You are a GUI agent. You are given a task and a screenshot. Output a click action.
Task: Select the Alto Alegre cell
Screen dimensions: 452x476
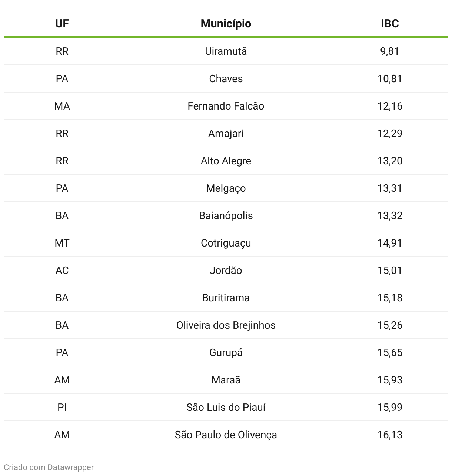pyautogui.click(x=226, y=161)
